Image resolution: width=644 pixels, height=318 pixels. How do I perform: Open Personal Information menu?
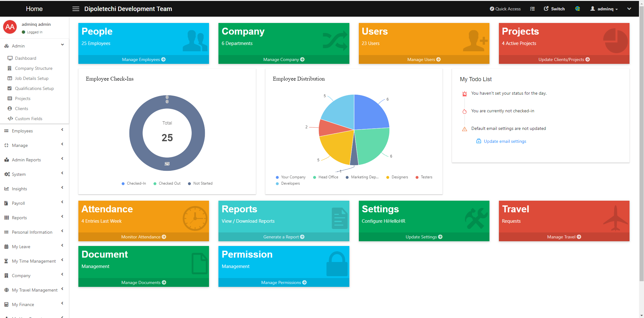point(32,232)
